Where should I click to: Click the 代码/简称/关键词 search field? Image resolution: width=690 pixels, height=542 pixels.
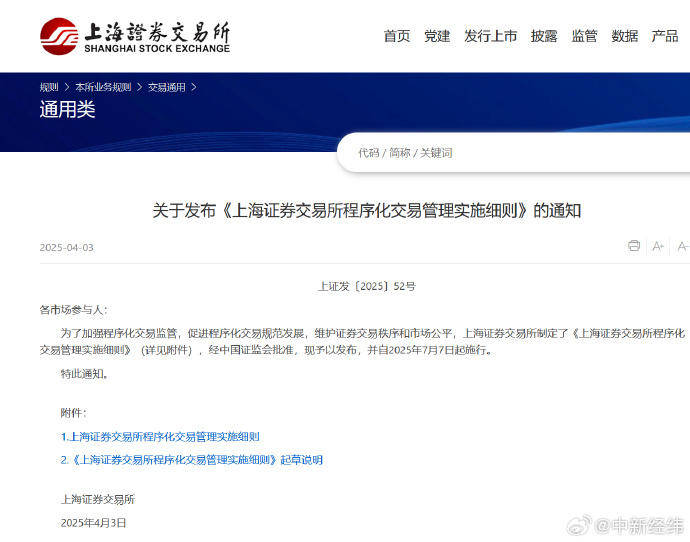point(514,153)
